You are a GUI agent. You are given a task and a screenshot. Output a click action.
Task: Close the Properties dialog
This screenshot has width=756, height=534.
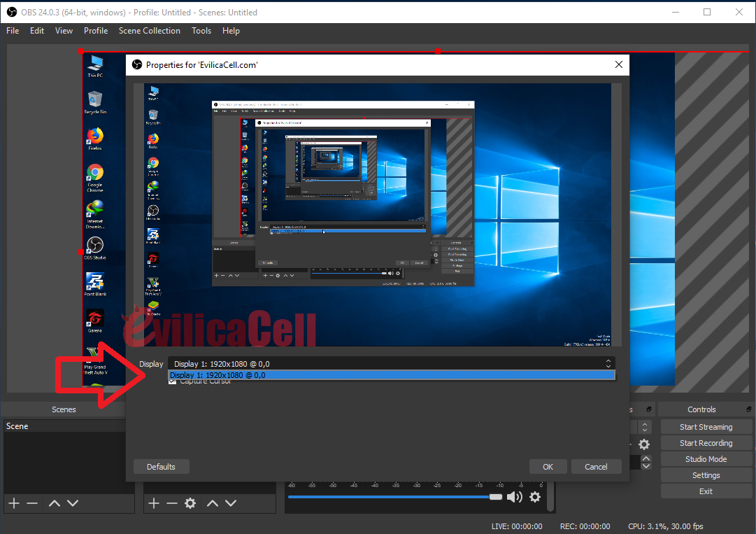click(619, 64)
